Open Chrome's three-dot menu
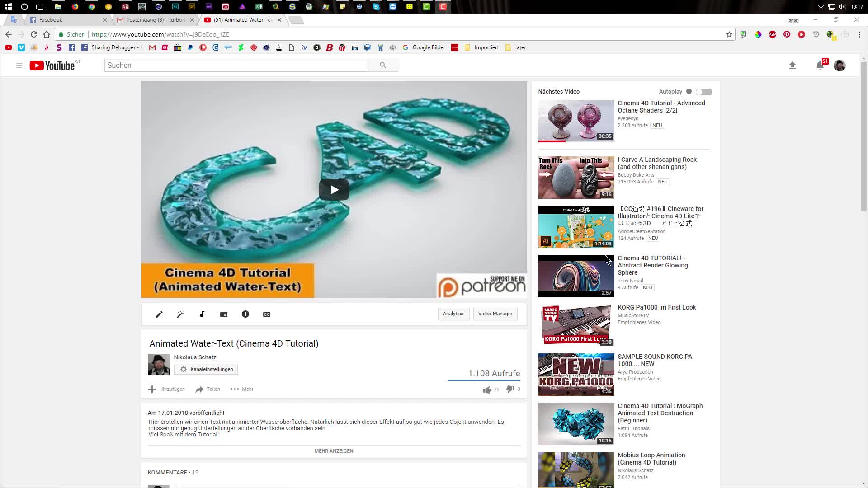The width and height of the screenshot is (868, 488). tap(860, 34)
